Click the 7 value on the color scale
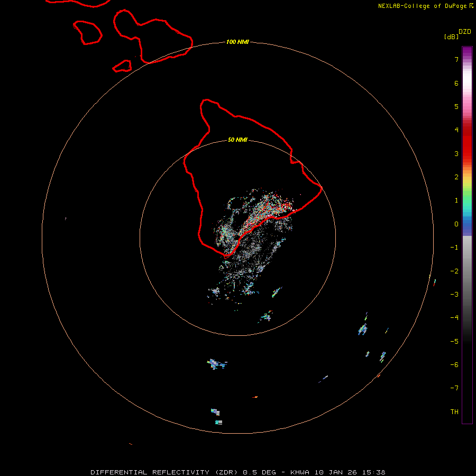 [x=456, y=59]
